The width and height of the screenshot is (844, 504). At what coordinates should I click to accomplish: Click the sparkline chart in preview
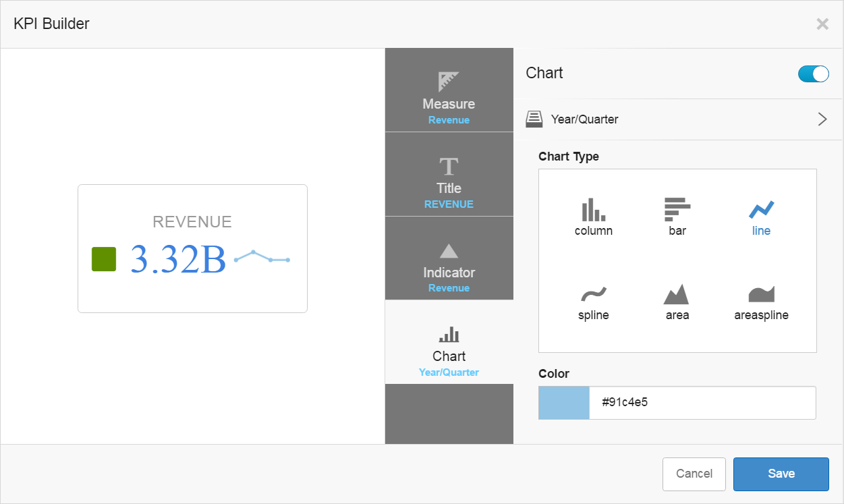click(x=262, y=257)
